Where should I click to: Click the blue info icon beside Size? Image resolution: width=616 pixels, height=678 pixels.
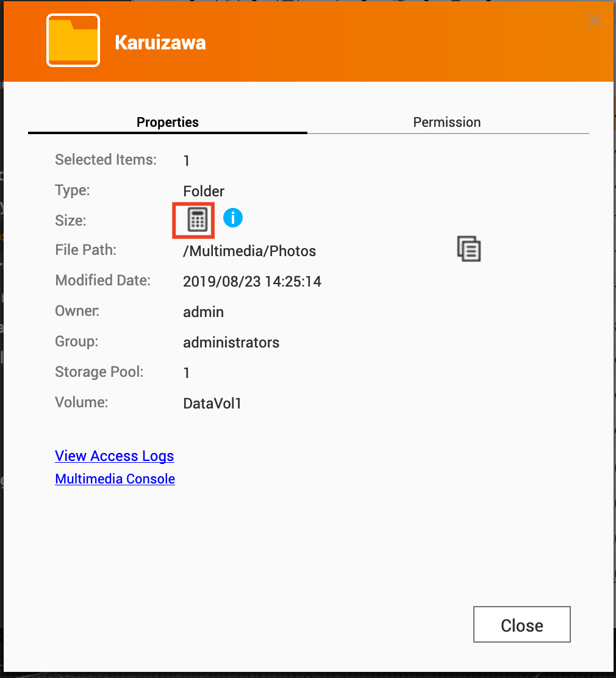click(233, 217)
